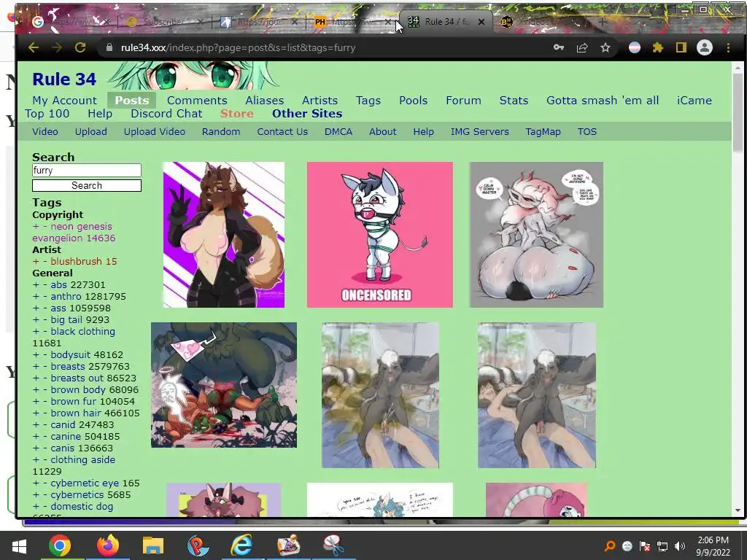Click the volume speaker tray icon

point(680,546)
